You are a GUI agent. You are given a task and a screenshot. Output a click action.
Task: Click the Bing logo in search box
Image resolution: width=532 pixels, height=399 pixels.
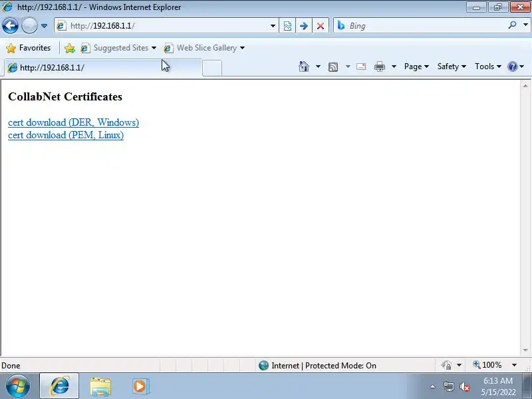click(341, 25)
